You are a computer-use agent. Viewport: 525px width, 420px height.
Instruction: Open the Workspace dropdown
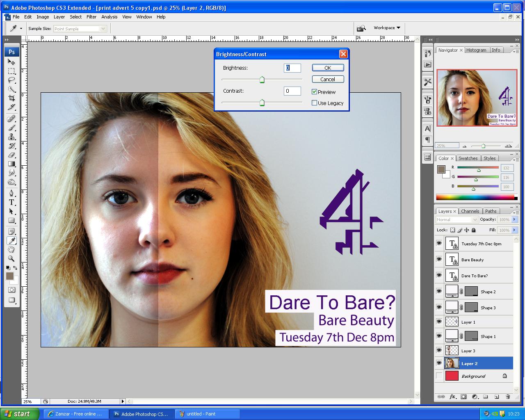click(387, 28)
